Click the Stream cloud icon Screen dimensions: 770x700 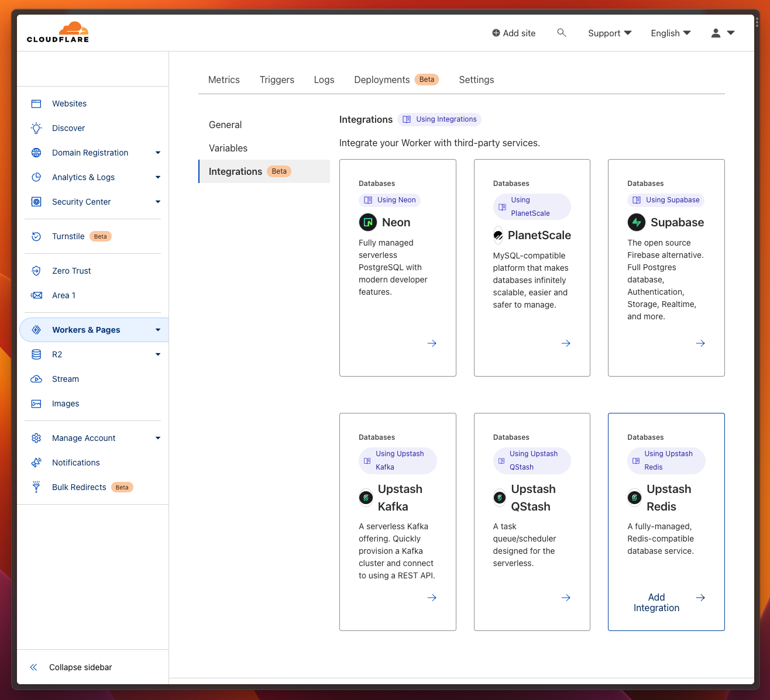36,379
